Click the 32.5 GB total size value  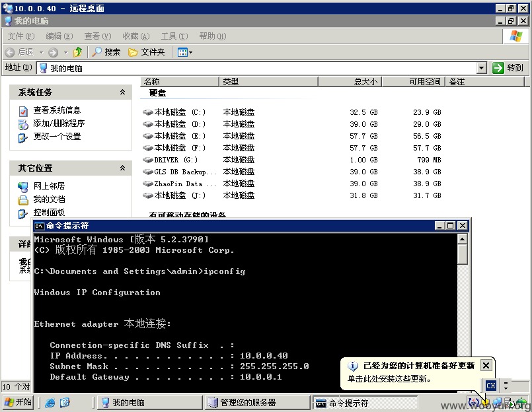(363, 112)
